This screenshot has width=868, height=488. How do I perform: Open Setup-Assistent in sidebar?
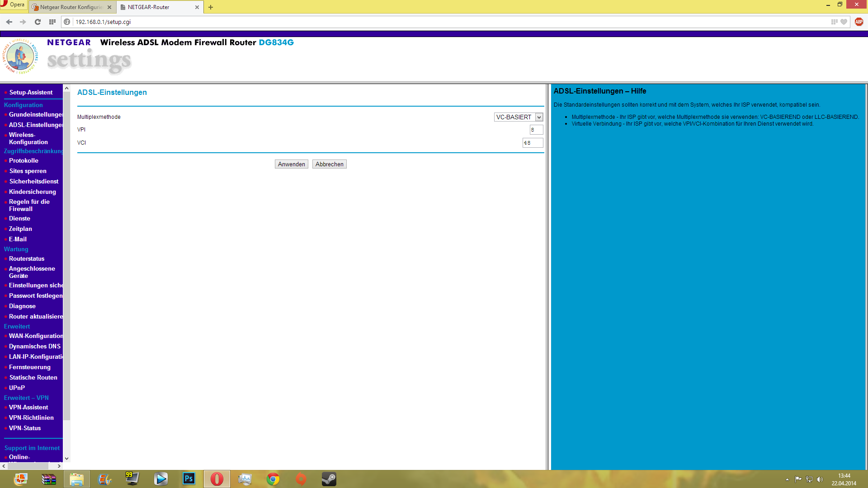31,92
